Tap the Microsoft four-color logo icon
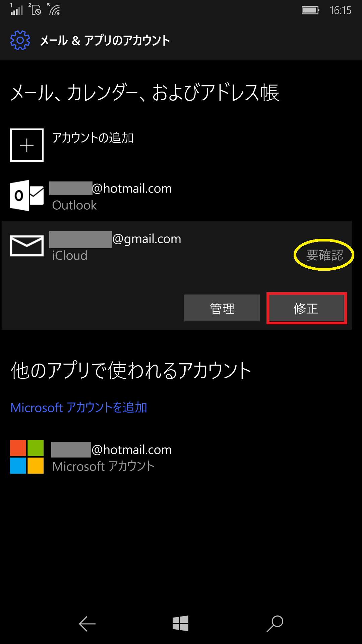The height and width of the screenshot is (644, 362). (27, 457)
